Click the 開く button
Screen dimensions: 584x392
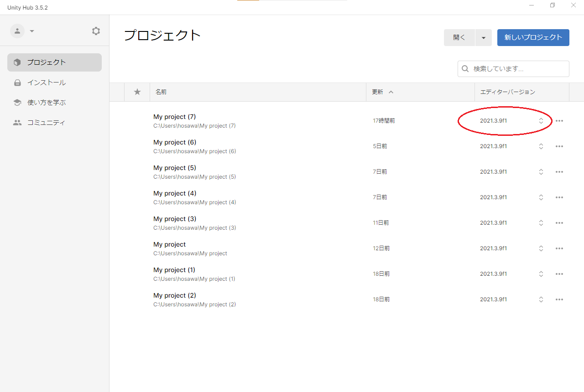(459, 38)
